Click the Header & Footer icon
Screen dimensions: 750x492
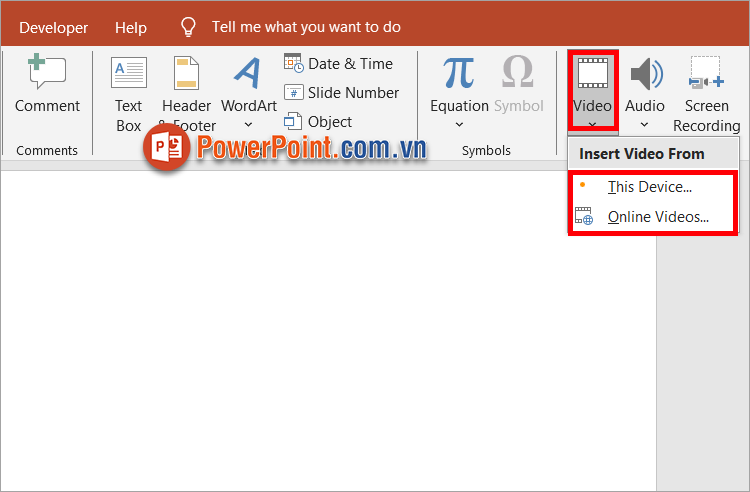tap(186, 75)
